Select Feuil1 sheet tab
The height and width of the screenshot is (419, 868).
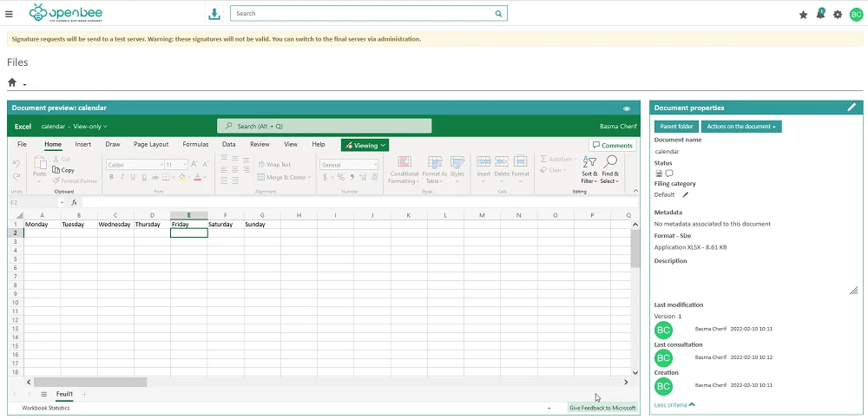pos(64,394)
